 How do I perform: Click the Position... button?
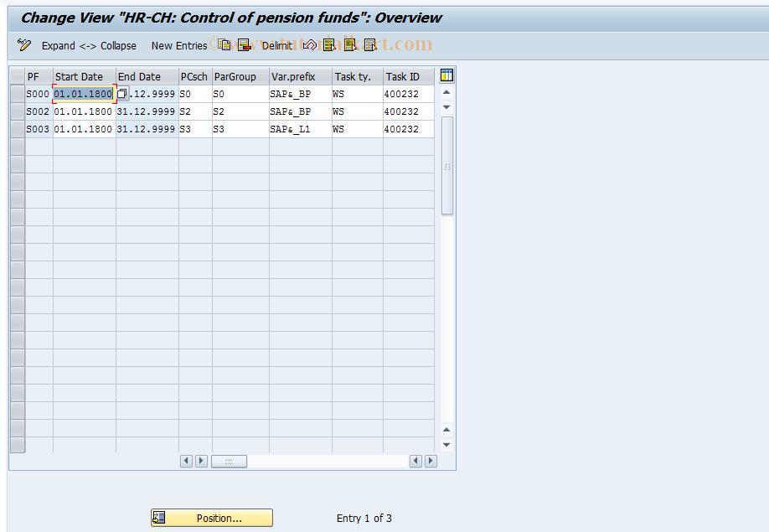click(x=212, y=518)
